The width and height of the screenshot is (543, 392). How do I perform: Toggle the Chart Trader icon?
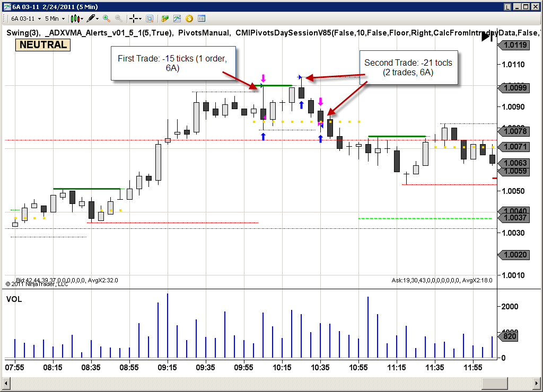pyautogui.click(x=165, y=19)
